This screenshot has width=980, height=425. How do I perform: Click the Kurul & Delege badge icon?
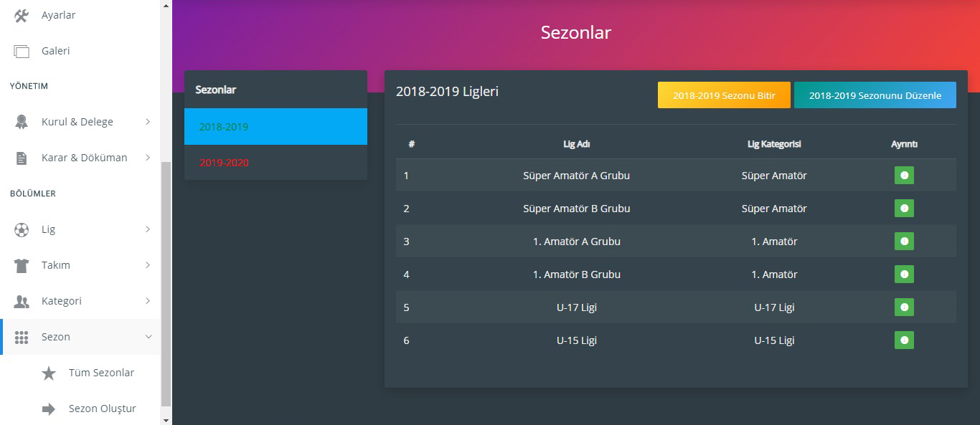tap(22, 122)
